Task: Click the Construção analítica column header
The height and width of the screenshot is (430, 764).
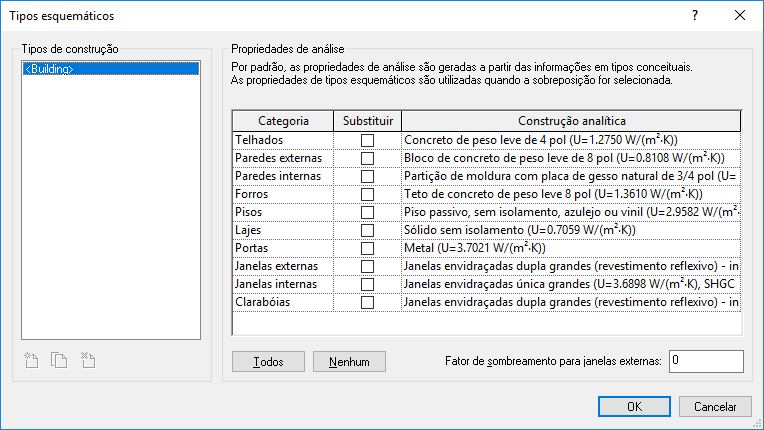Action: [571, 121]
